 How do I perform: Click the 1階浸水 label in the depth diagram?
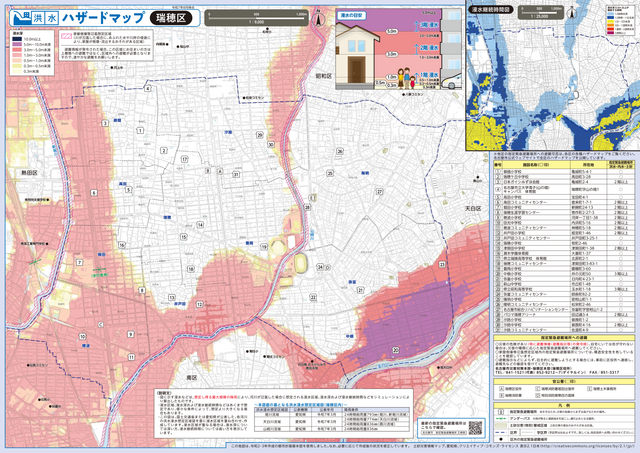pos(429,75)
